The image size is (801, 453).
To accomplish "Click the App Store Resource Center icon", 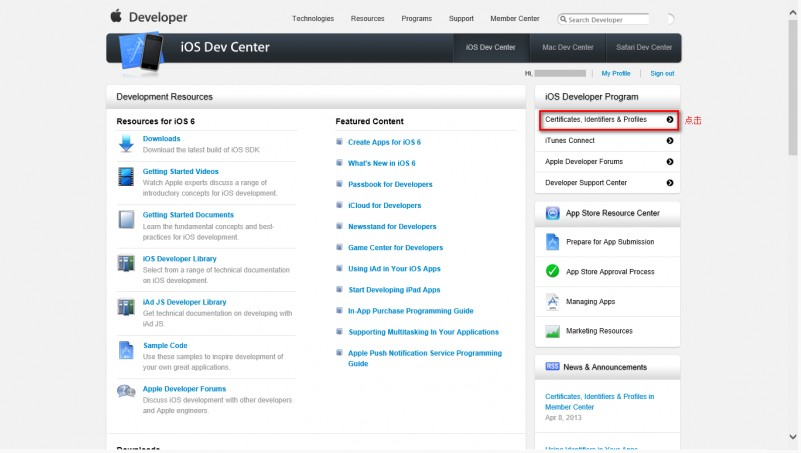I will pos(552,213).
